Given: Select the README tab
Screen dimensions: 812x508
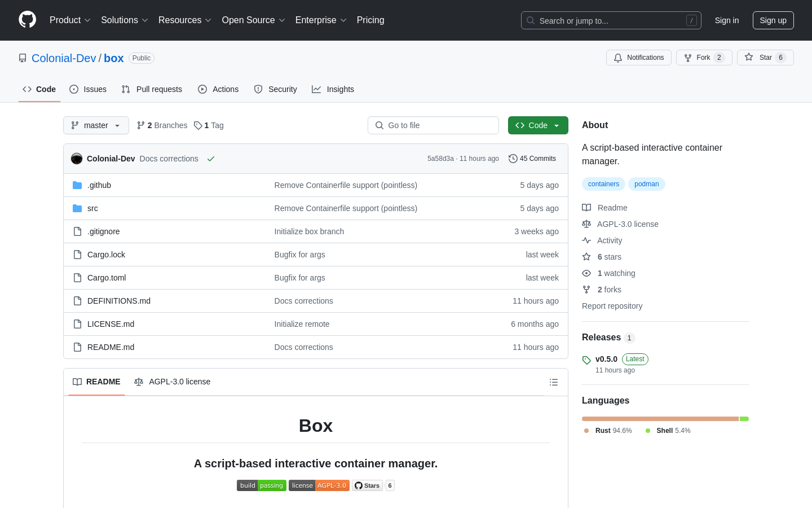Looking at the screenshot, I should tap(96, 382).
